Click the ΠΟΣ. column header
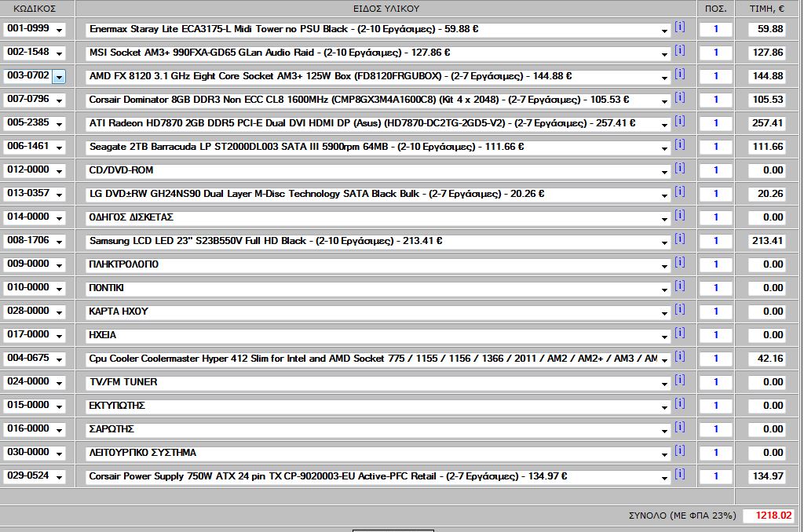804x532 pixels. pos(716,9)
